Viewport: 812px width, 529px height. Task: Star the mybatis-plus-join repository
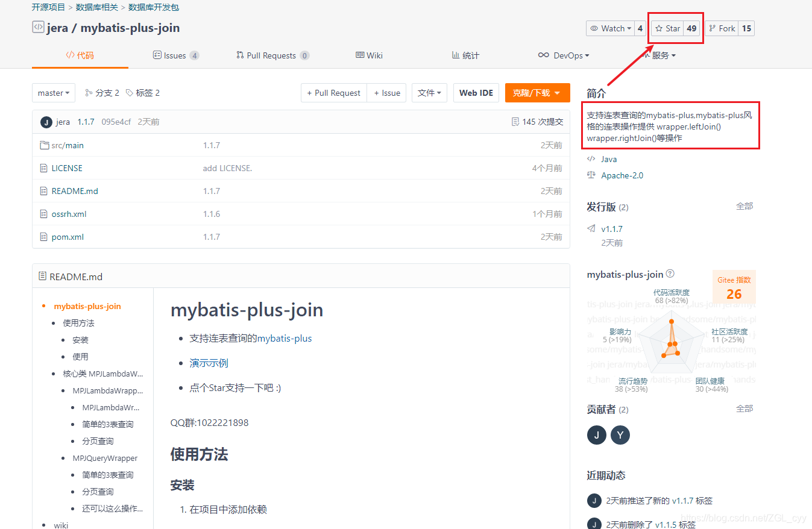(x=667, y=28)
